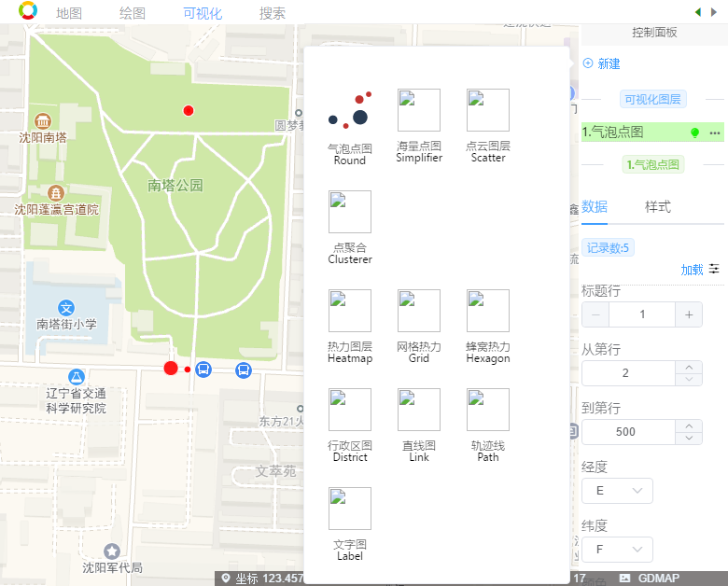Open the 经度 column dropdown showing E
Viewport: 728px width, 586px height.
click(617, 491)
